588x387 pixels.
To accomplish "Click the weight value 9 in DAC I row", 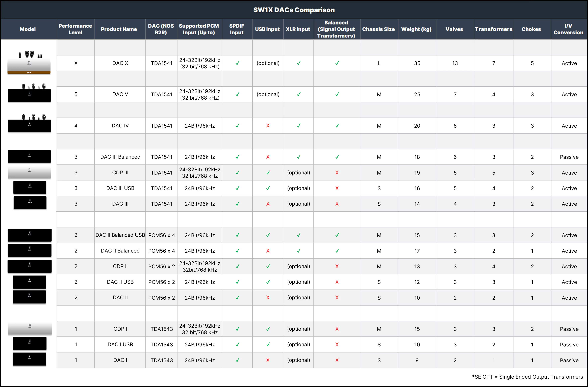I will [x=417, y=360].
